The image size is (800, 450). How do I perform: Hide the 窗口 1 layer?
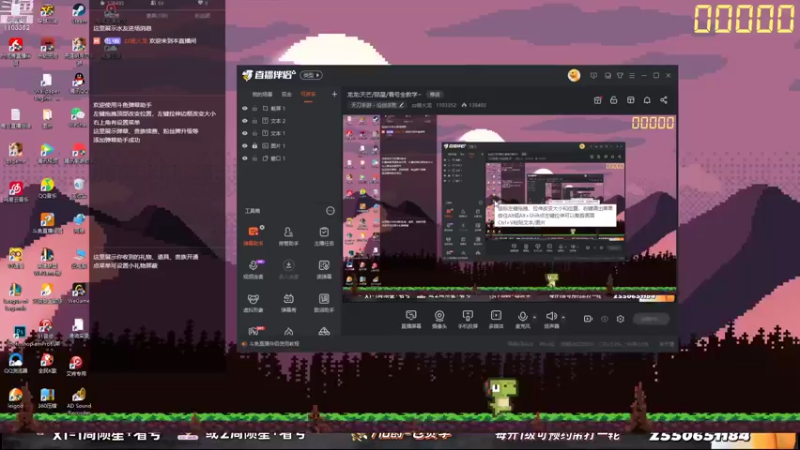click(x=245, y=158)
